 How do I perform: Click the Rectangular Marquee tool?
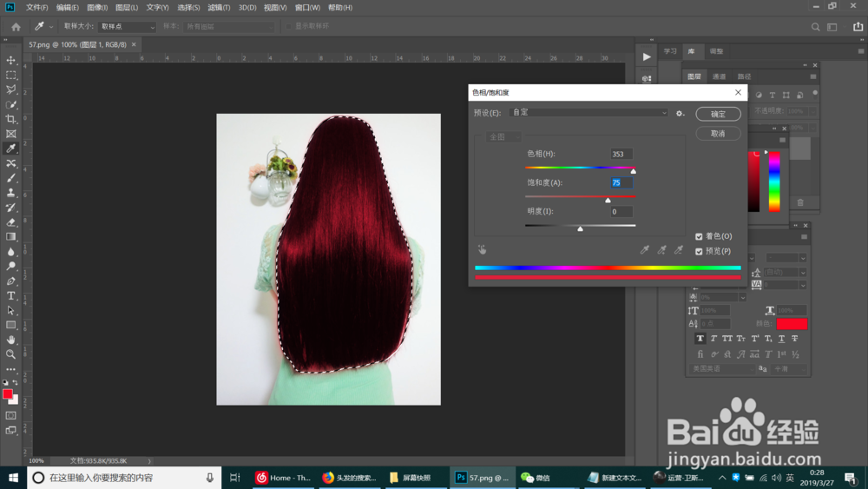(x=11, y=75)
